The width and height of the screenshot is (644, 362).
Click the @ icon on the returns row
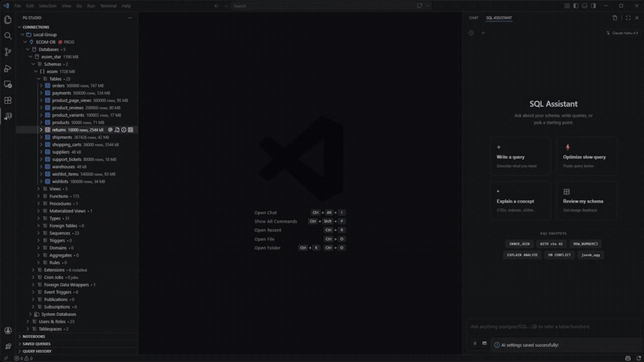coord(110,130)
